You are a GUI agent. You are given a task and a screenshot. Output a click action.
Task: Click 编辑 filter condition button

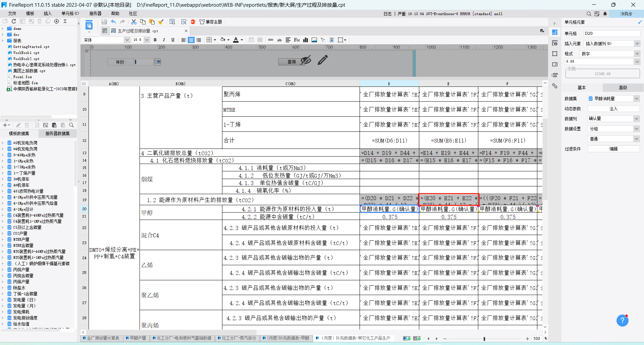[613, 149]
